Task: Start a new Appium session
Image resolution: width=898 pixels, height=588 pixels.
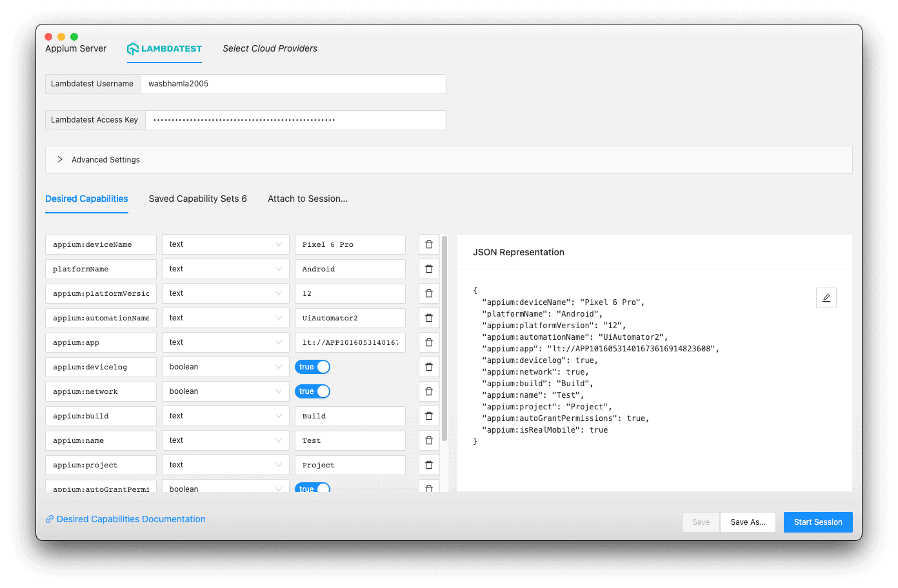Action: click(817, 522)
